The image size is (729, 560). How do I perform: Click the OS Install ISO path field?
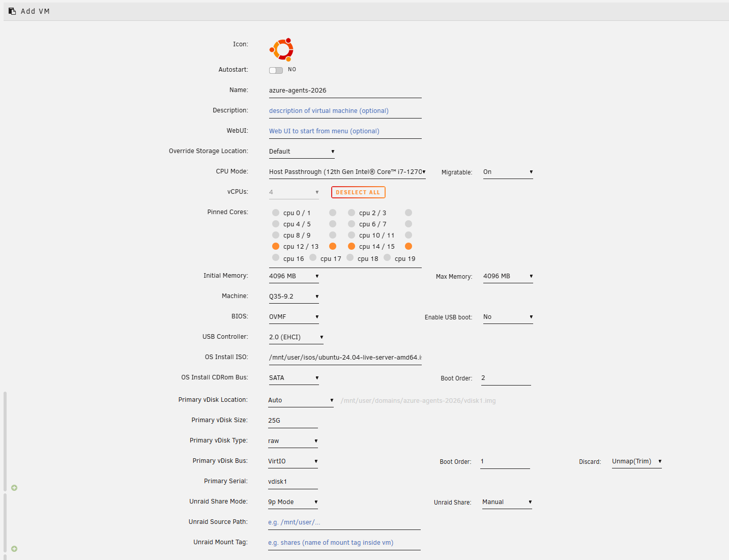345,358
